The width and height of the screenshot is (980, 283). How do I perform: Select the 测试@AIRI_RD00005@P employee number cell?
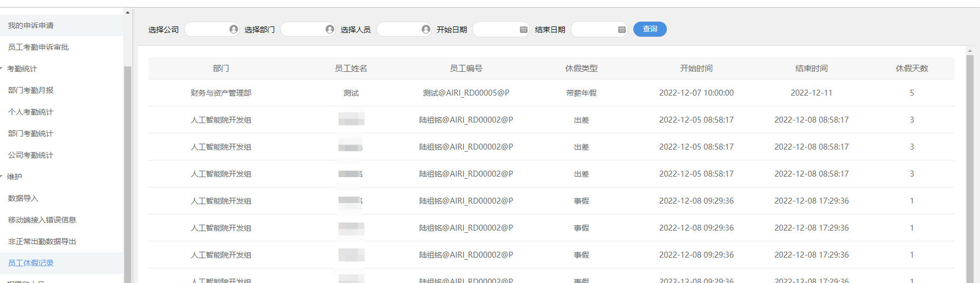[466, 93]
